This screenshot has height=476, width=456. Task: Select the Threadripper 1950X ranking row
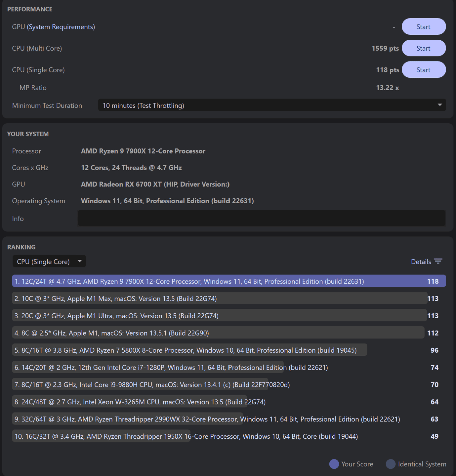(x=229, y=436)
